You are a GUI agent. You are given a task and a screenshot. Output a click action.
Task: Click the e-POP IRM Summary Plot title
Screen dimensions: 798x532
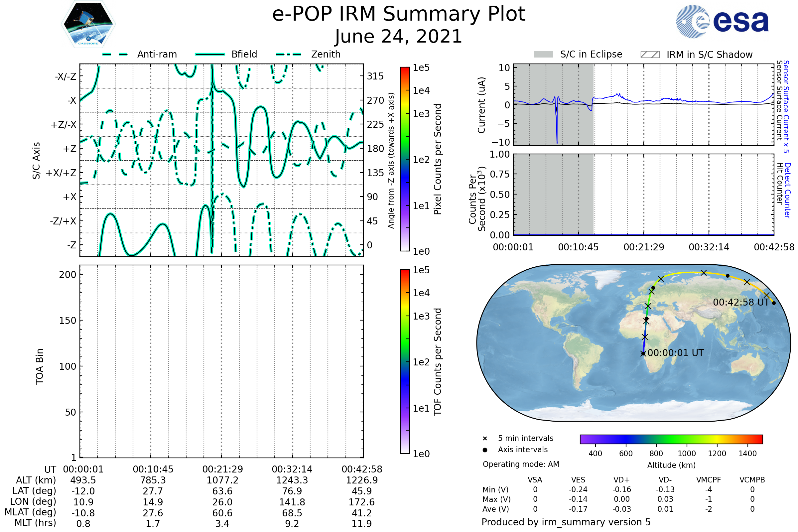click(x=399, y=14)
